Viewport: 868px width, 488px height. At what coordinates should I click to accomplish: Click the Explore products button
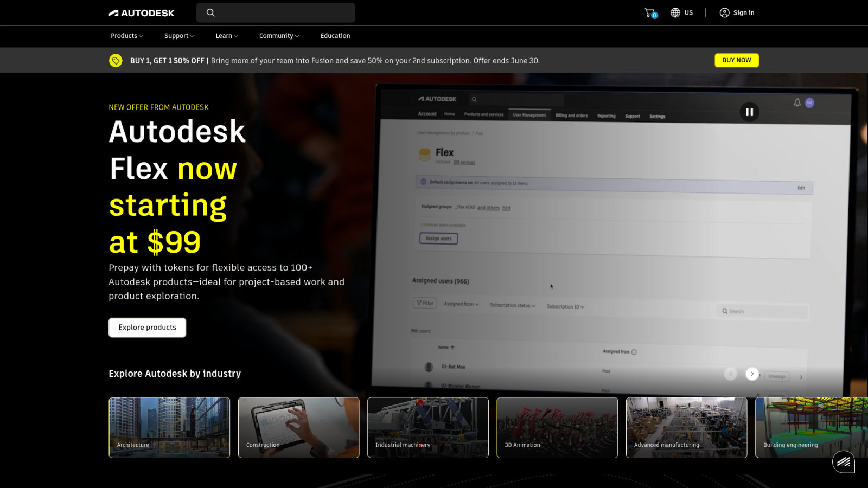pos(148,328)
